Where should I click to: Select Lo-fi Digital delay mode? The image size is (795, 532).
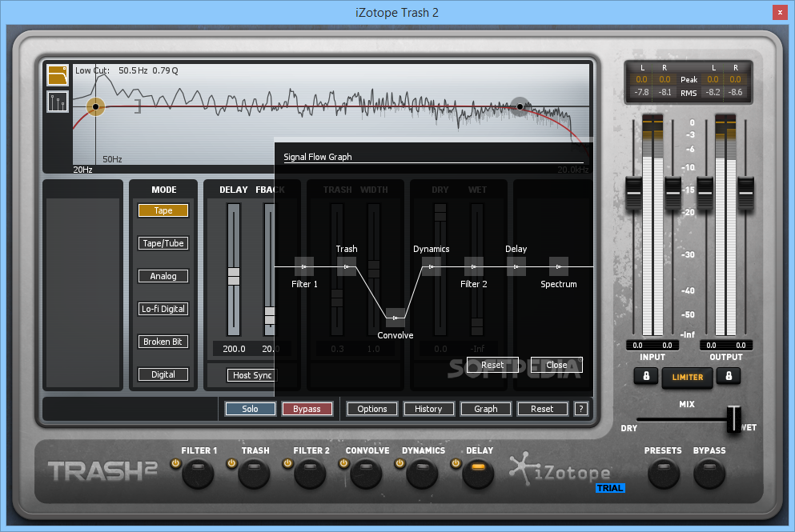[163, 309]
